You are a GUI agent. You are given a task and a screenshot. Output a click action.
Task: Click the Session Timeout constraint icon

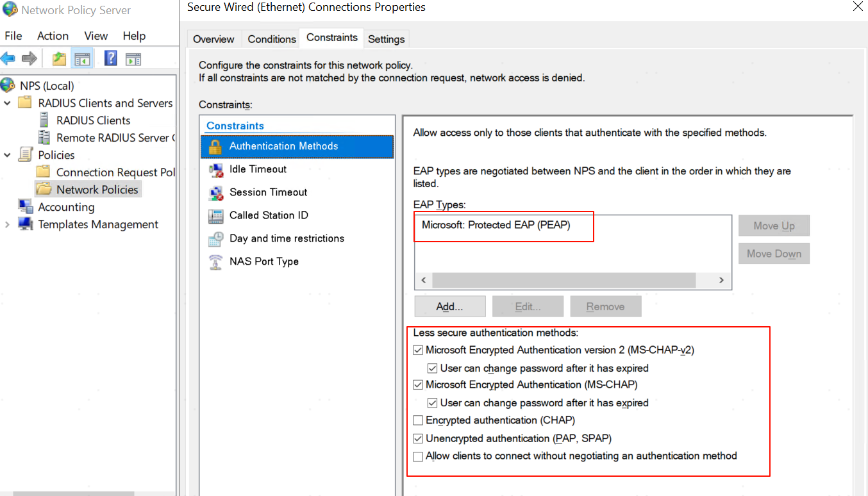click(x=216, y=193)
